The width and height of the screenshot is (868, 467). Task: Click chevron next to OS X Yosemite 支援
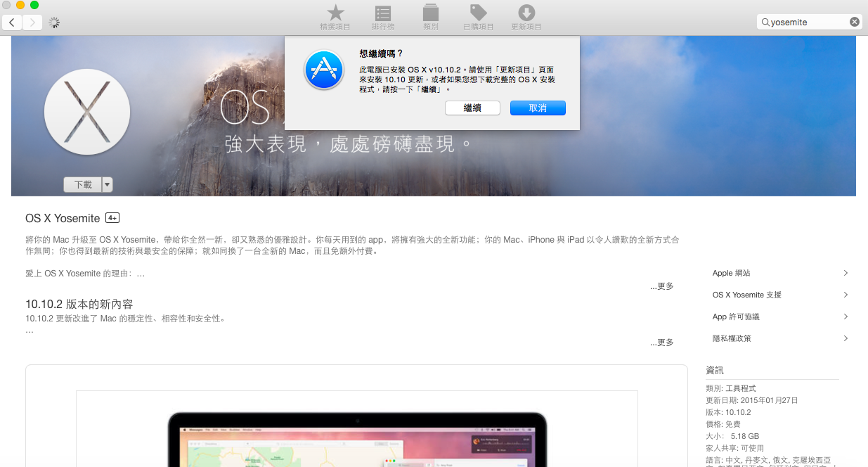click(x=846, y=295)
